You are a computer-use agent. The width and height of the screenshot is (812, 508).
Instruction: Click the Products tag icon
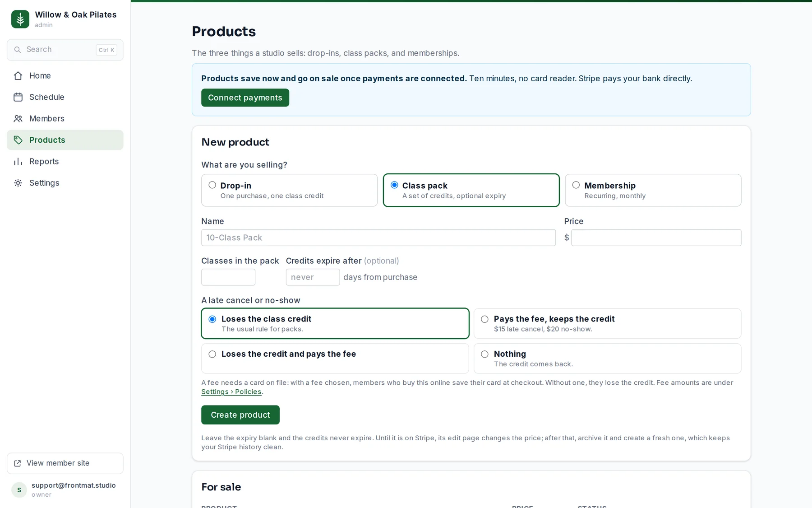coord(18,140)
